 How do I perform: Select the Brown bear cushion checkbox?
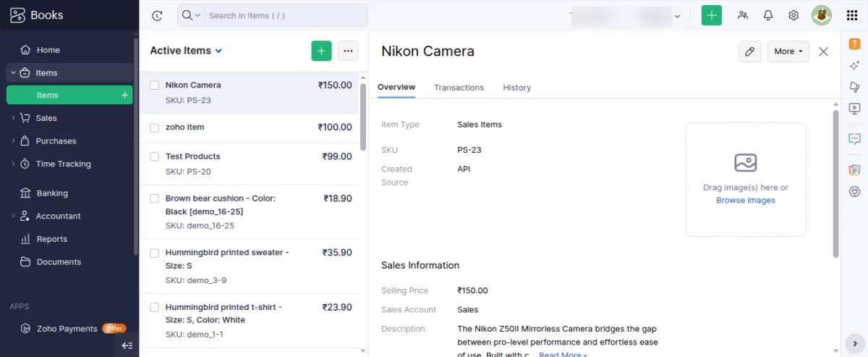(154, 198)
